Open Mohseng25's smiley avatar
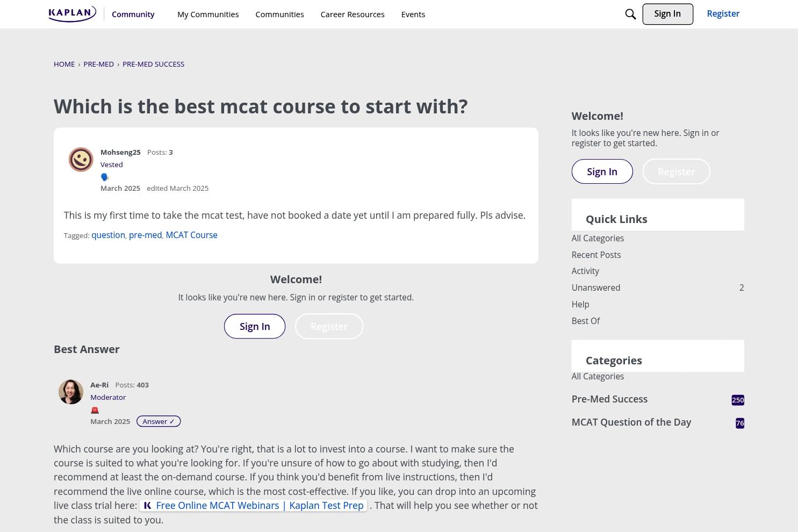 point(81,160)
